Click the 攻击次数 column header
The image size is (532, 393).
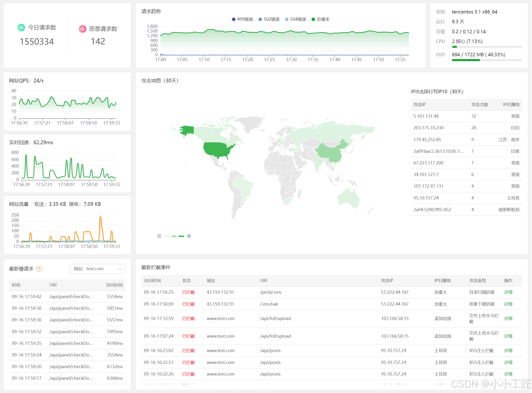tap(479, 105)
